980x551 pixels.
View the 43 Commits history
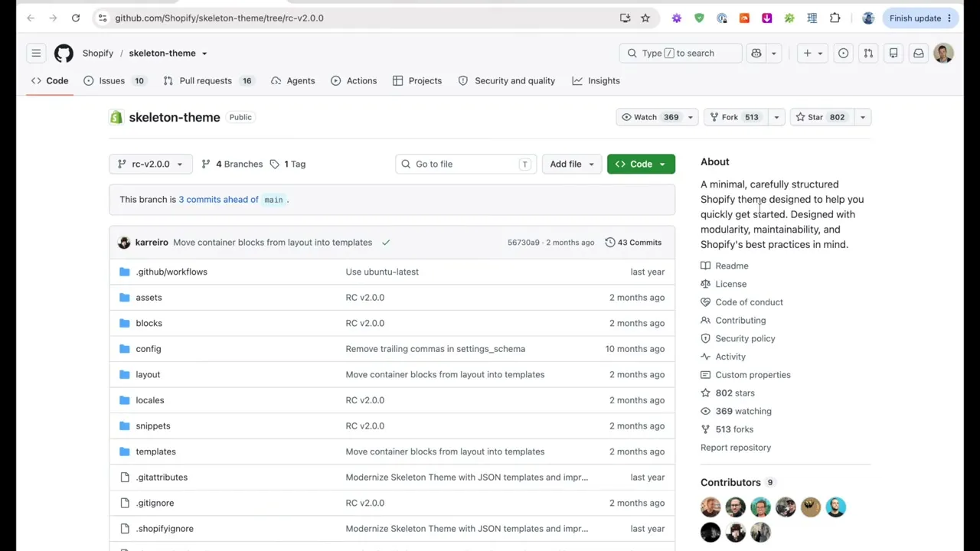coord(633,243)
